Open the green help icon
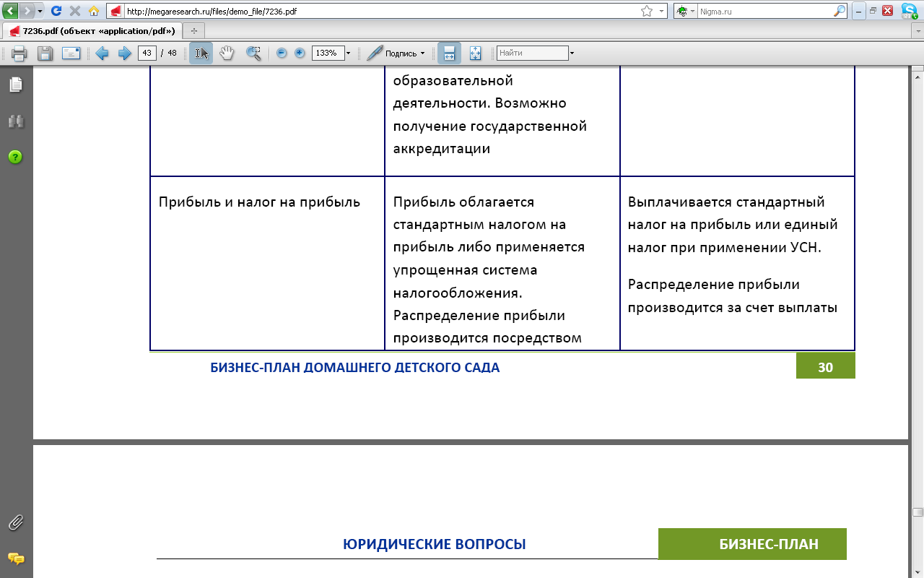 tap(15, 157)
